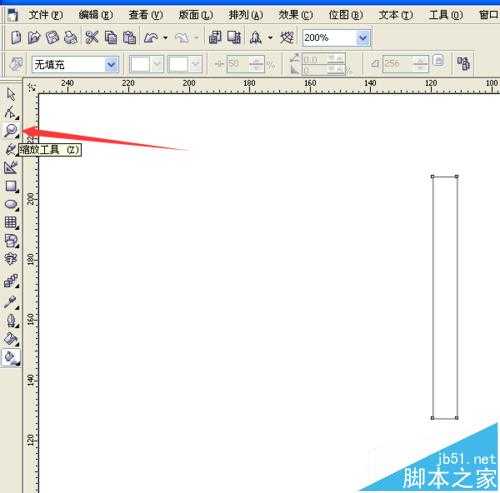Open the undo history dropdown arrow

[165, 38]
